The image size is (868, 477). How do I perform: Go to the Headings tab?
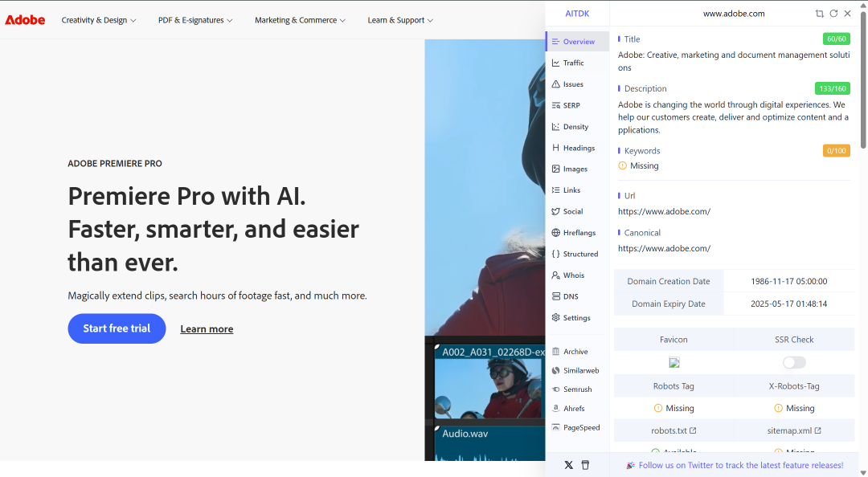pos(577,148)
